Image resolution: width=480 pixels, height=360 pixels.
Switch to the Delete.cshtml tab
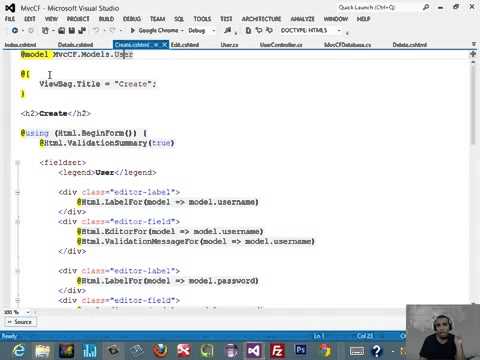click(x=410, y=45)
